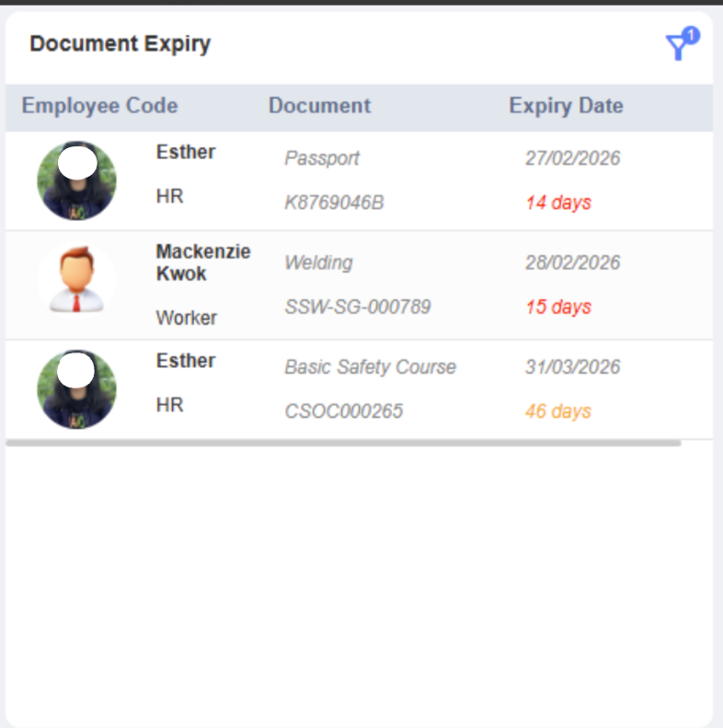Click Esther's photo in Basic Safety Course row
This screenshot has width=723, height=728.
[76, 389]
